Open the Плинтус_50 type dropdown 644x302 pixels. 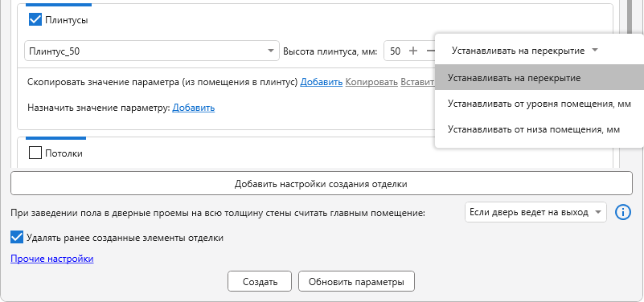click(x=152, y=51)
